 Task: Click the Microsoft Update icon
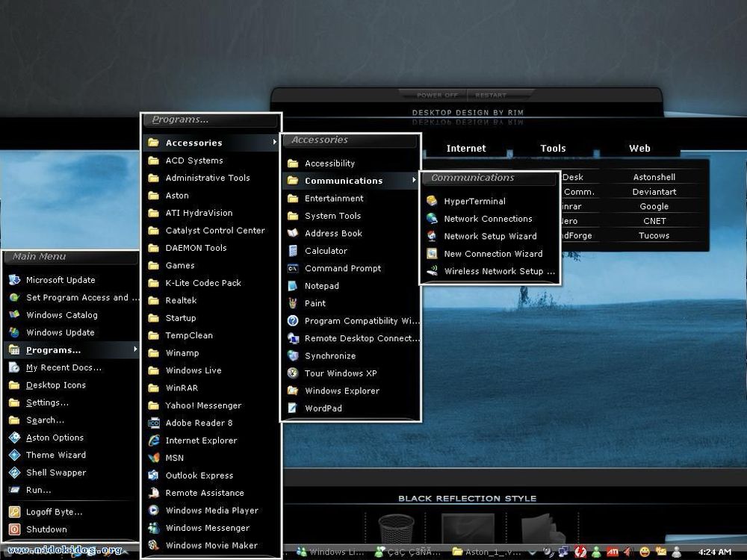[14, 280]
